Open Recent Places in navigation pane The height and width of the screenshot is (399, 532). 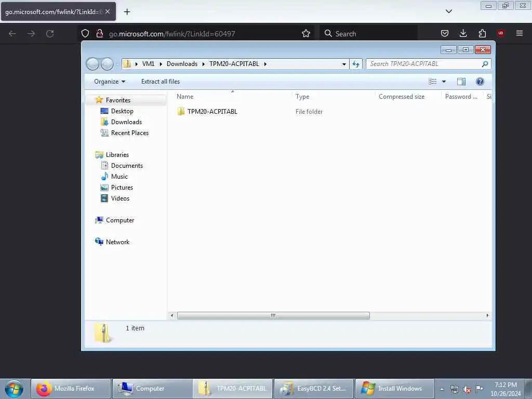pos(129,132)
